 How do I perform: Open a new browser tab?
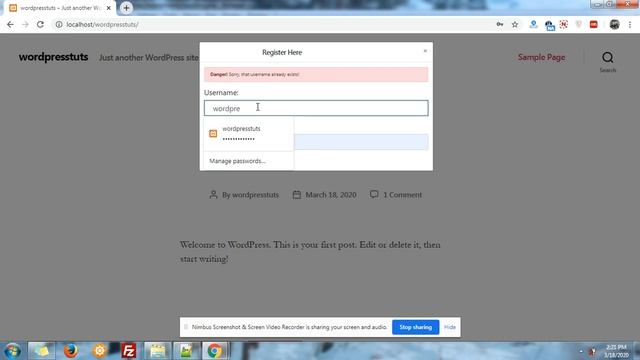[x=126, y=8]
